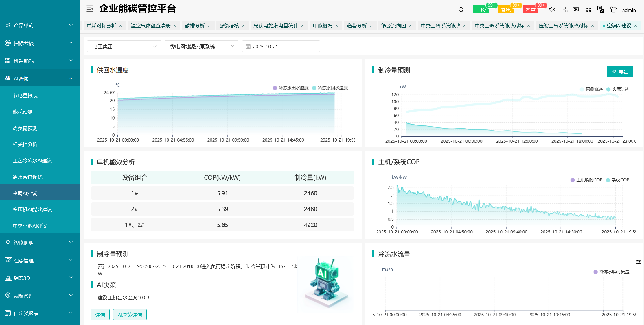Screen dimensions: 644x325
Task: Toggle 冷冻水出水温度 legend series
Action: pyautogui.click(x=290, y=88)
